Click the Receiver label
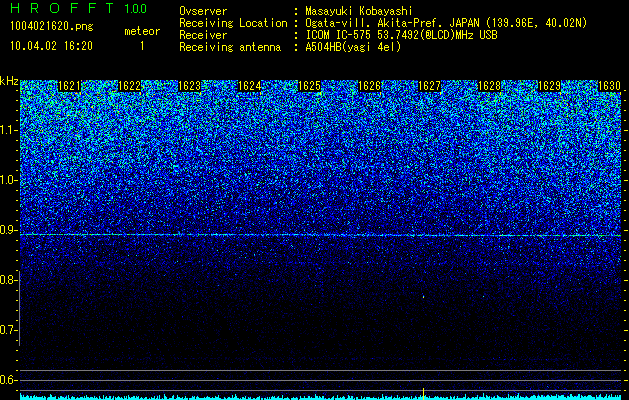 (203, 35)
